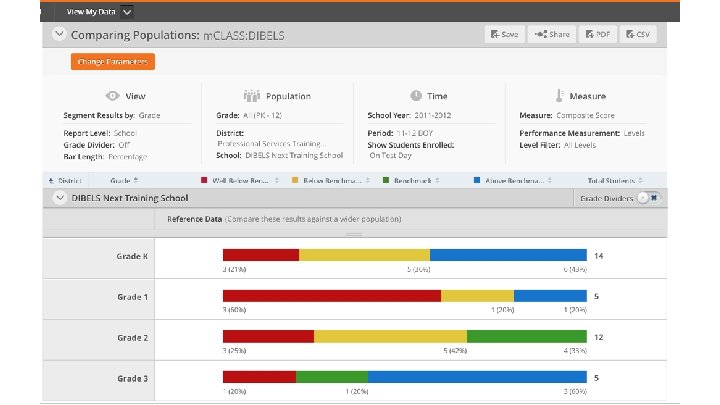Click the Population people icon
This screenshot has width=720, height=405.
[252, 96]
